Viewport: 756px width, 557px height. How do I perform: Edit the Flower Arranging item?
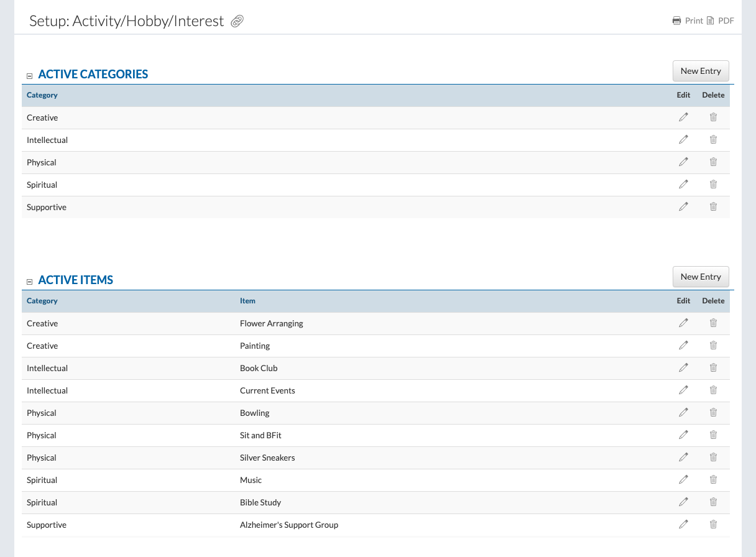683,323
